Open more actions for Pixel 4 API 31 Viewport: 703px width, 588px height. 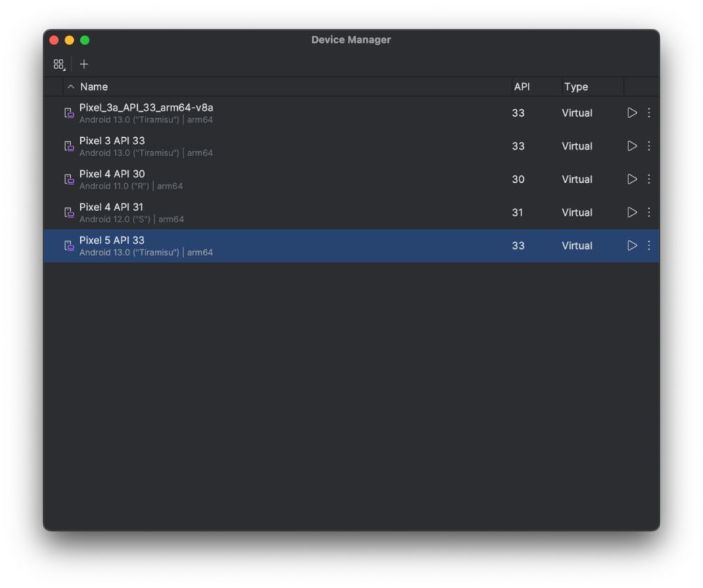pos(649,212)
